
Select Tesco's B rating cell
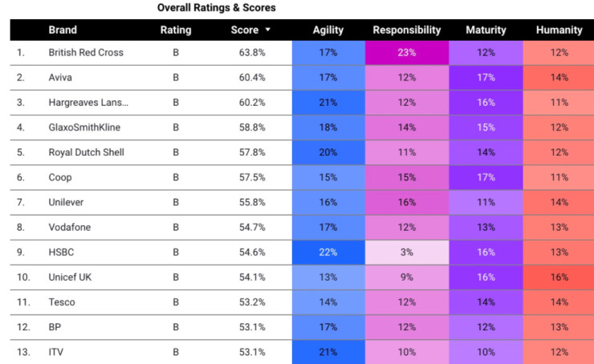coord(176,301)
